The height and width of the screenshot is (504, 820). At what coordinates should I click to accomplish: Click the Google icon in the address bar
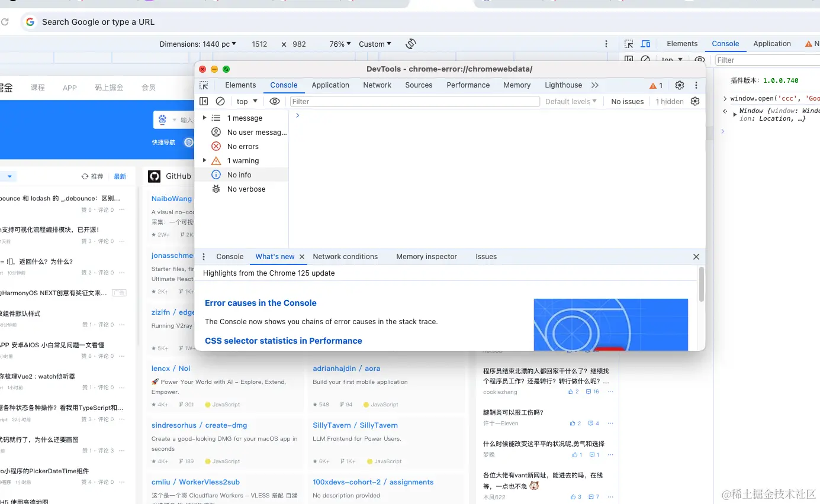tap(30, 22)
